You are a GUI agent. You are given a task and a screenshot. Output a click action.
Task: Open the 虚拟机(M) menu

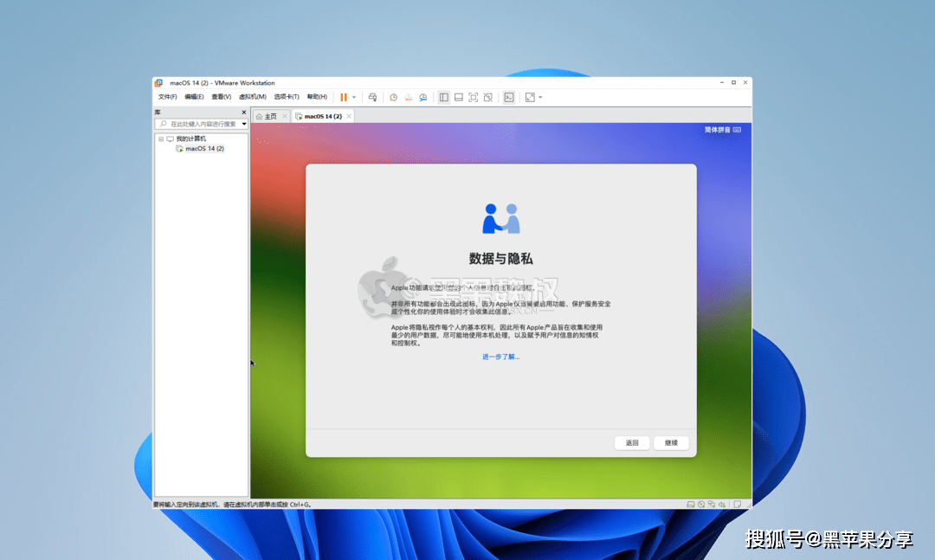coord(252,97)
